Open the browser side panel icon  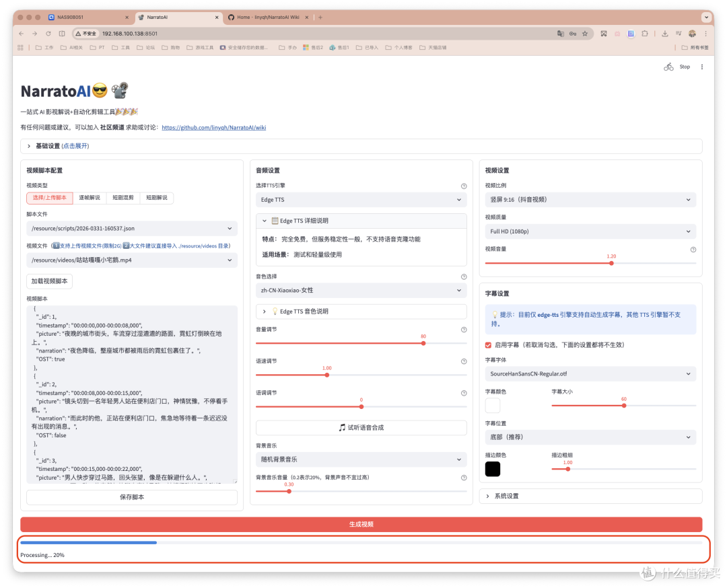tap(62, 34)
